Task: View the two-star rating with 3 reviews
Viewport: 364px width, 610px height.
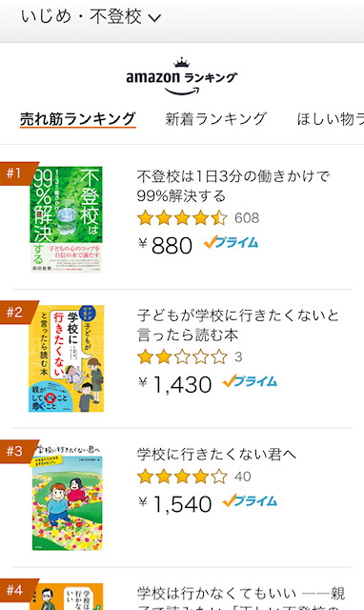Action: 190,356
